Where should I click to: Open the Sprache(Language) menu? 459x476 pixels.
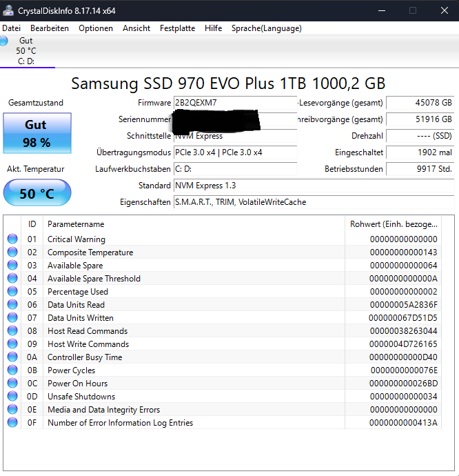pyautogui.click(x=266, y=28)
